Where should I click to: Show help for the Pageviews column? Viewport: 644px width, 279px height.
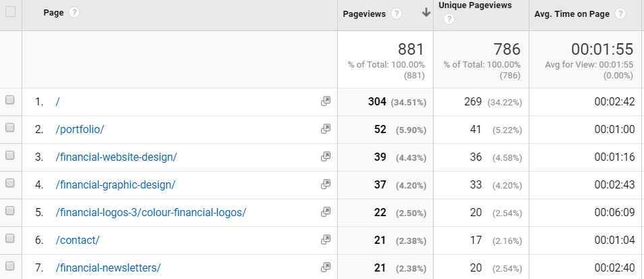(x=397, y=14)
